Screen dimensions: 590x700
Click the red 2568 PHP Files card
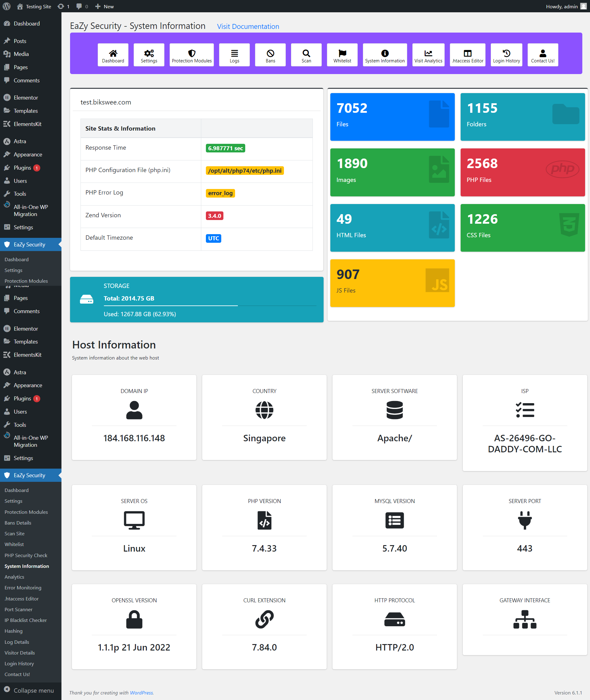[522, 172]
